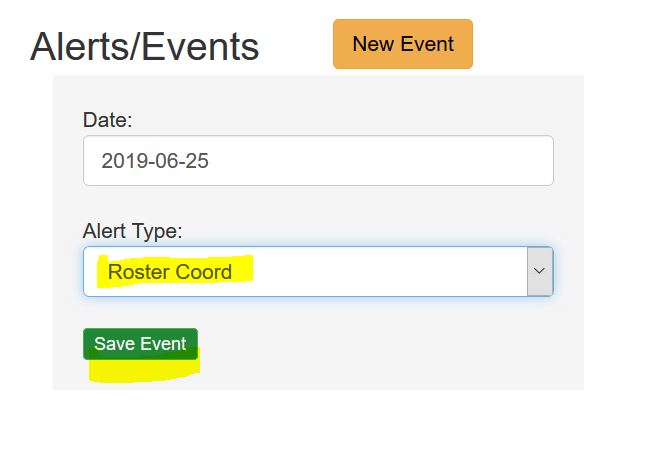
Task: Click empty right side of date field
Action: 450,161
